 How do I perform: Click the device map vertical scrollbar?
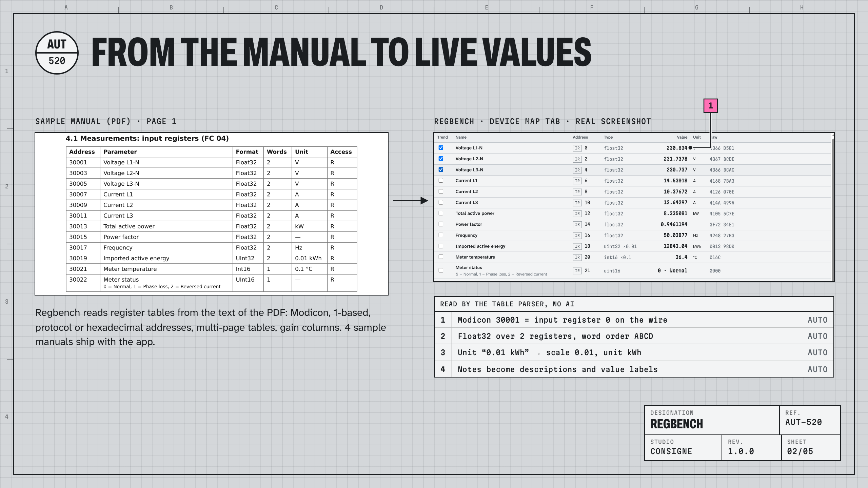(833, 207)
